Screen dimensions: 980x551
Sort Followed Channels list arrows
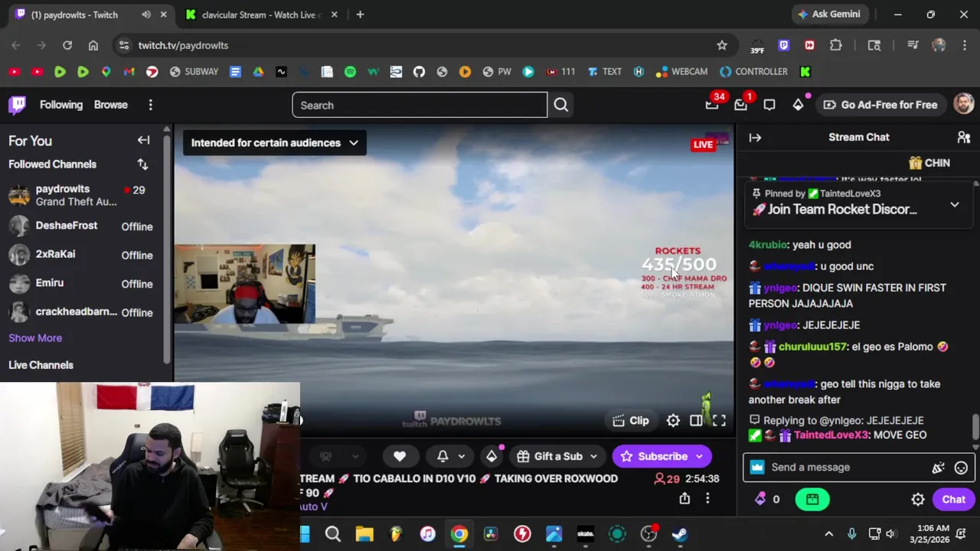coord(142,164)
